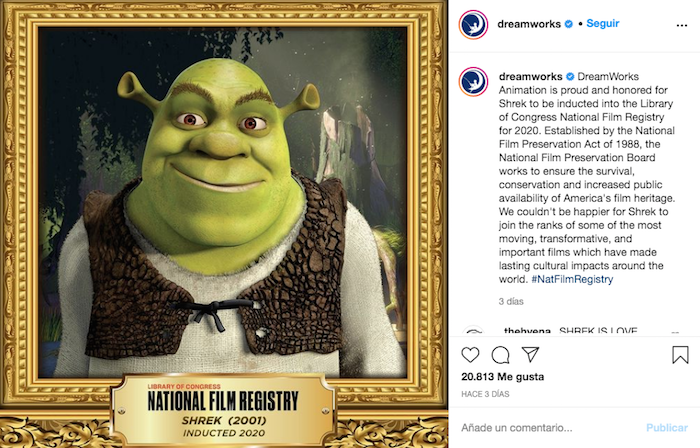Open HACE 3 DÍAS post timestamp
Image resolution: width=700 pixels, height=448 pixels.
[x=485, y=394]
